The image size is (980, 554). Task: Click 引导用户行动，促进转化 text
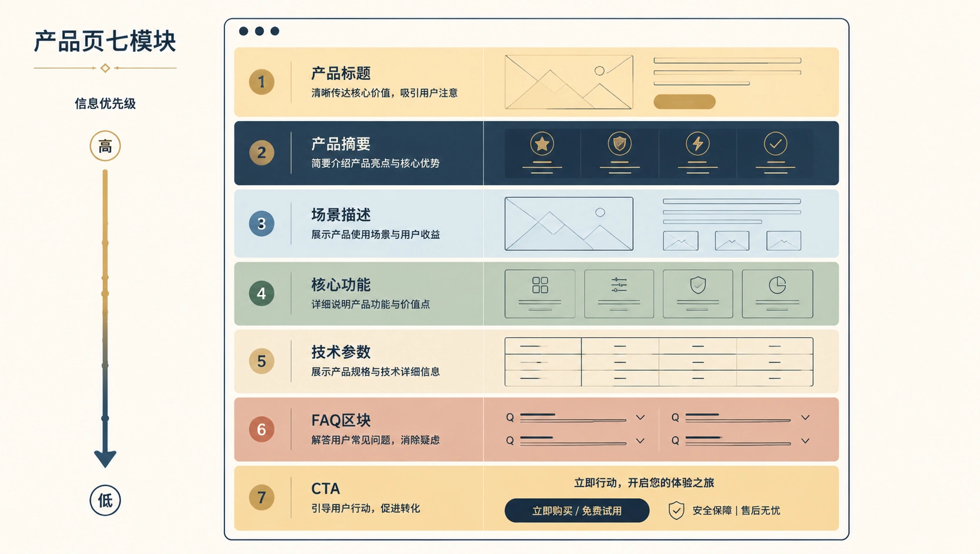pos(365,508)
